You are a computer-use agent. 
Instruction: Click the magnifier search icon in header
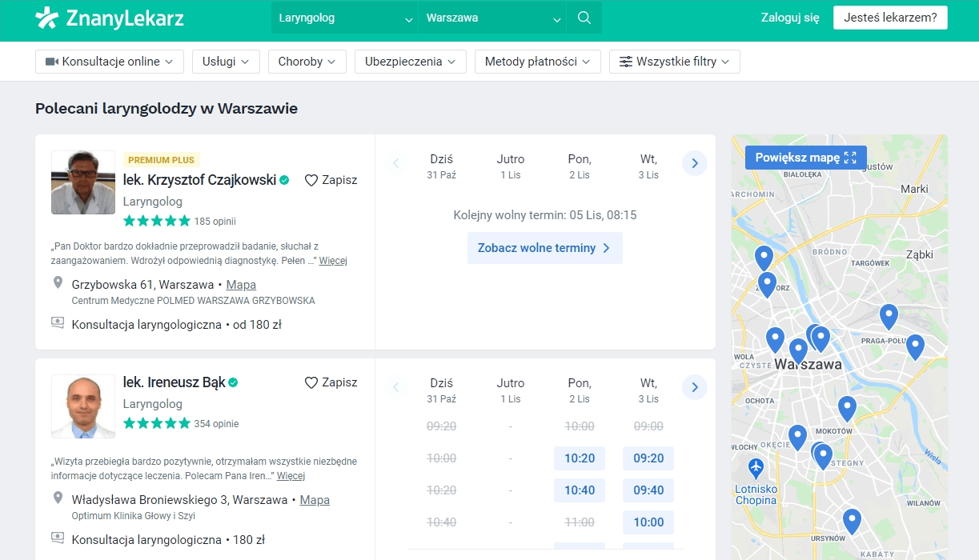(x=584, y=18)
